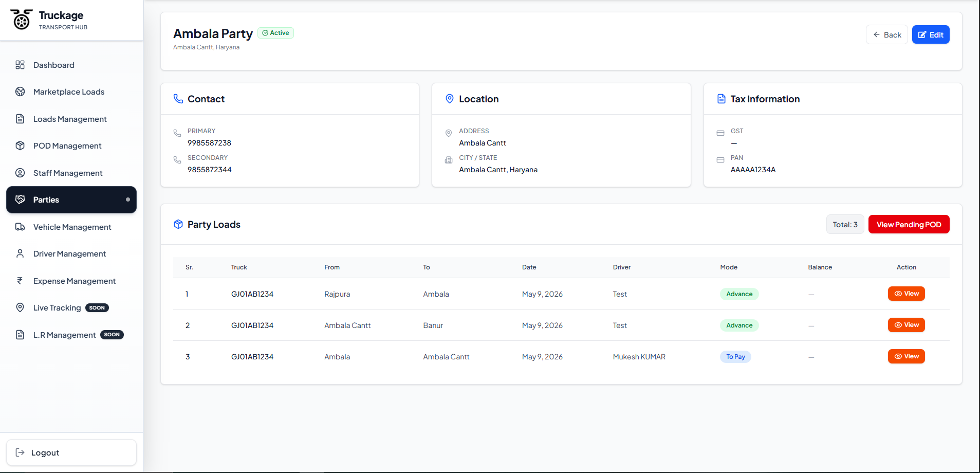This screenshot has width=980, height=473.
Task: Click Advance badge in Rajpura row
Action: [739, 294]
